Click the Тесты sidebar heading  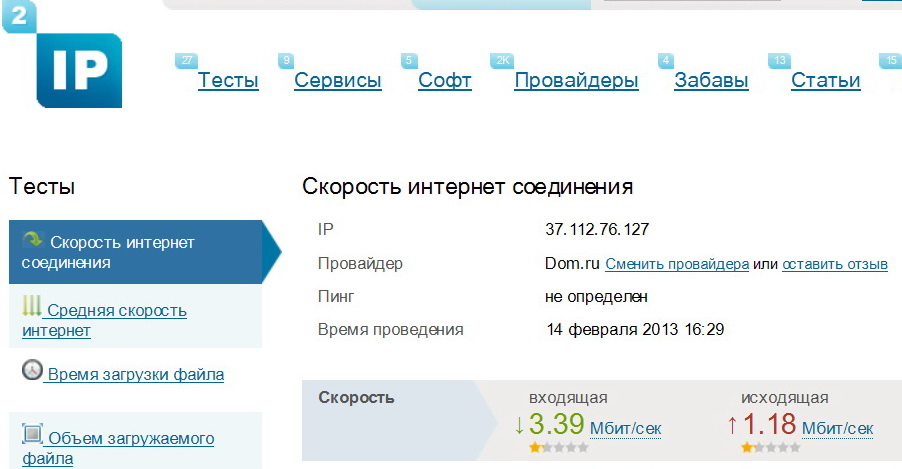42,186
